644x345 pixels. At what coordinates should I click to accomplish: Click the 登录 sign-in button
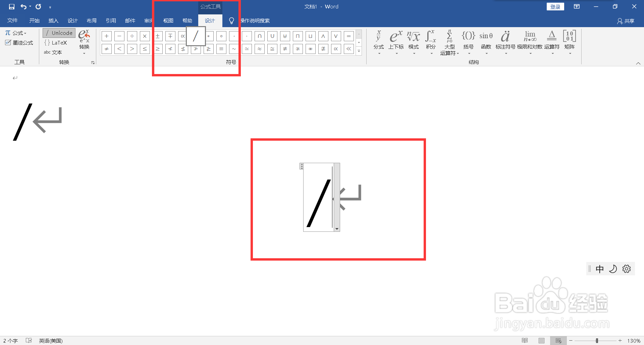tap(555, 7)
